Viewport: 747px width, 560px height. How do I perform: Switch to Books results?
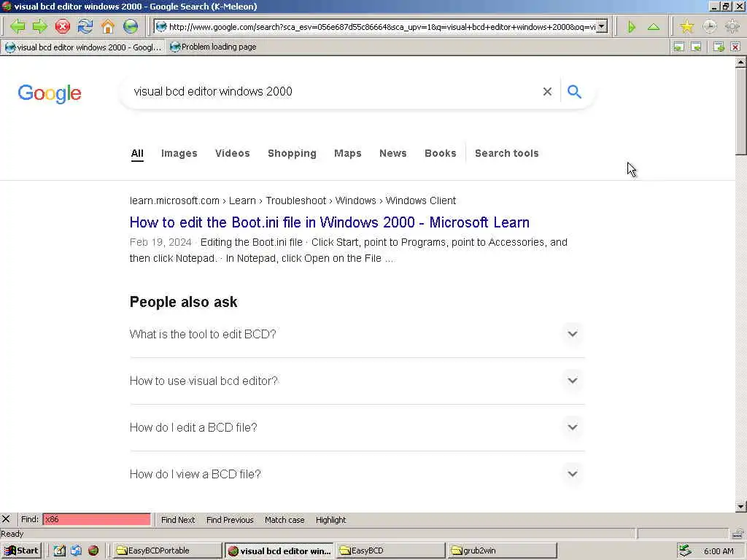point(440,153)
